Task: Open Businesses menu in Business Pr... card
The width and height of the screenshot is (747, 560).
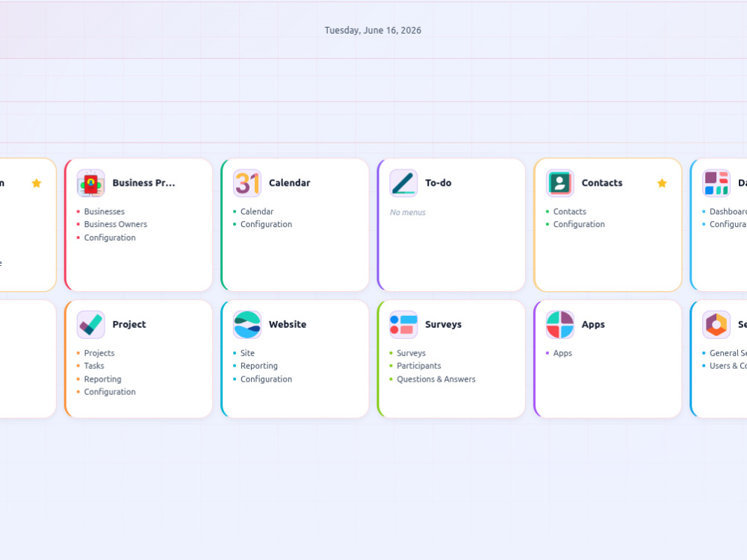Action: pyautogui.click(x=105, y=211)
